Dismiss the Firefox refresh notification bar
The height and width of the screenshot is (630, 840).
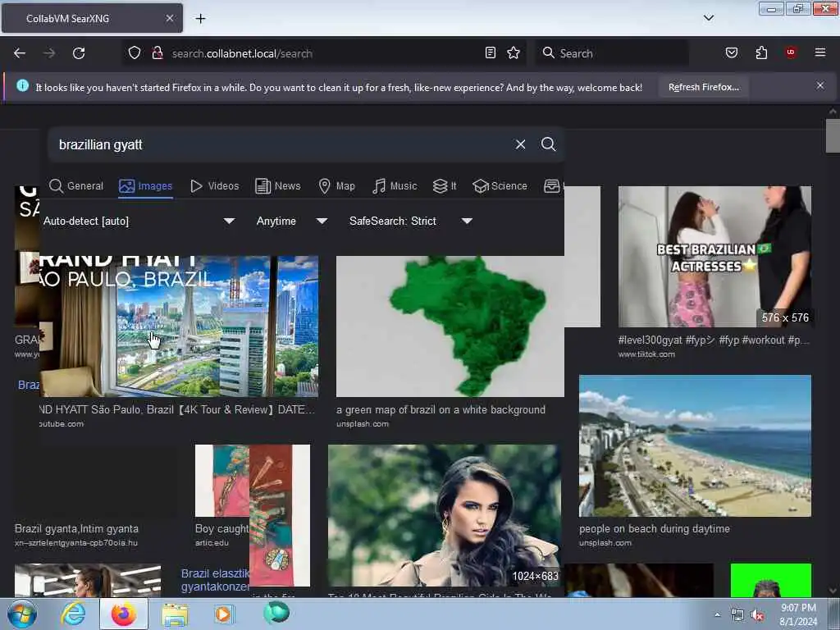point(819,85)
